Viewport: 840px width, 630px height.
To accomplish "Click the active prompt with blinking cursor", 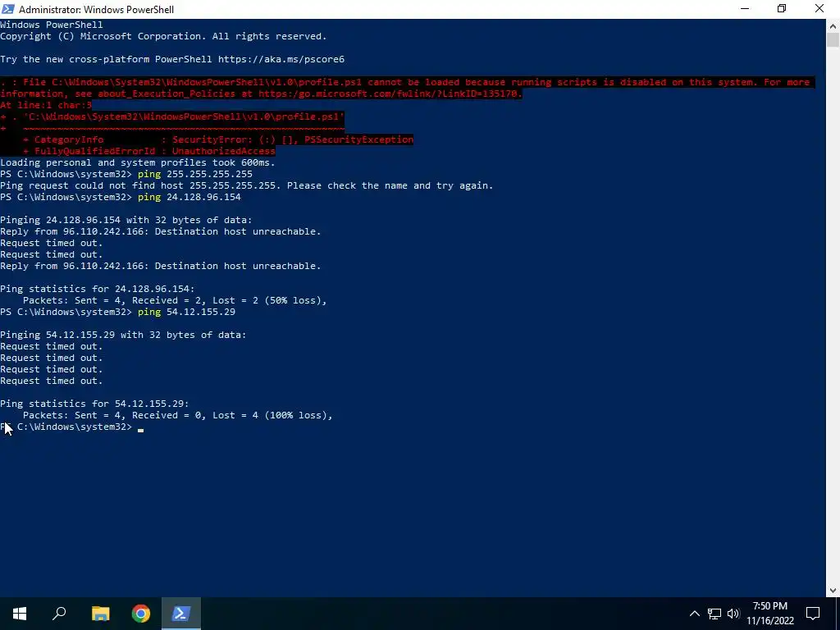I will [72, 427].
